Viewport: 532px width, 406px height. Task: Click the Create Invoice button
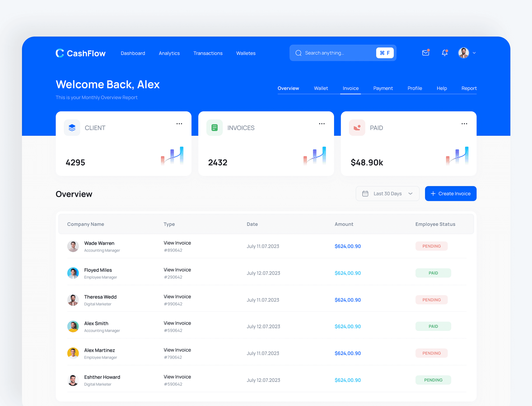coord(450,194)
